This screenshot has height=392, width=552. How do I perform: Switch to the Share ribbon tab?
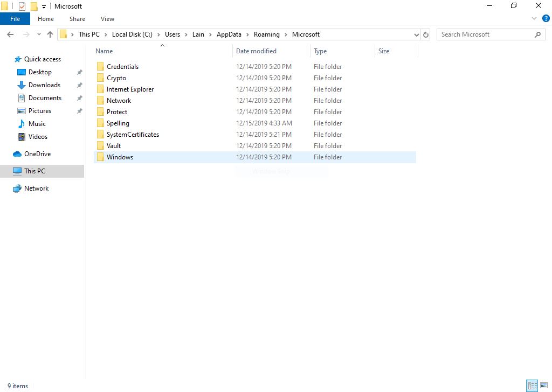[x=77, y=19]
